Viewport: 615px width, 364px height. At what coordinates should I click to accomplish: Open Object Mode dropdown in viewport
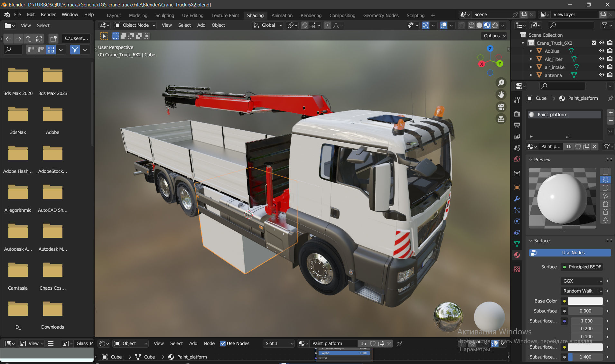pos(135,25)
